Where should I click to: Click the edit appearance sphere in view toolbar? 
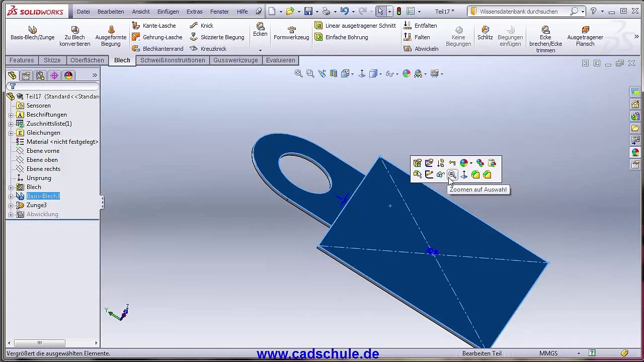coord(407,74)
